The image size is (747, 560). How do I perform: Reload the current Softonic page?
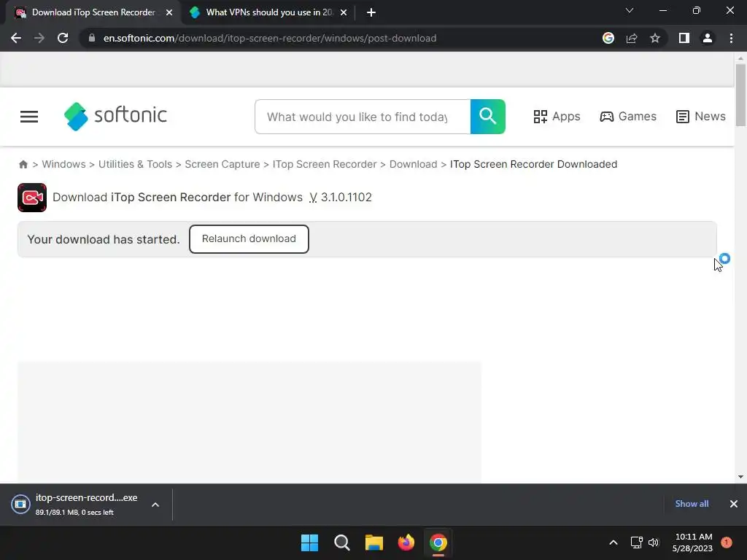(63, 38)
